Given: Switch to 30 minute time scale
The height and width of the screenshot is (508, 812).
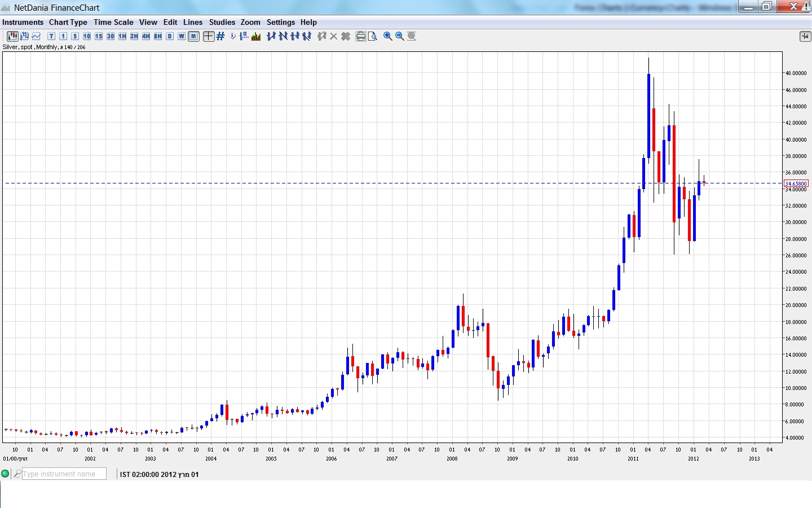Looking at the screenshot, I should tap(111, 36).
